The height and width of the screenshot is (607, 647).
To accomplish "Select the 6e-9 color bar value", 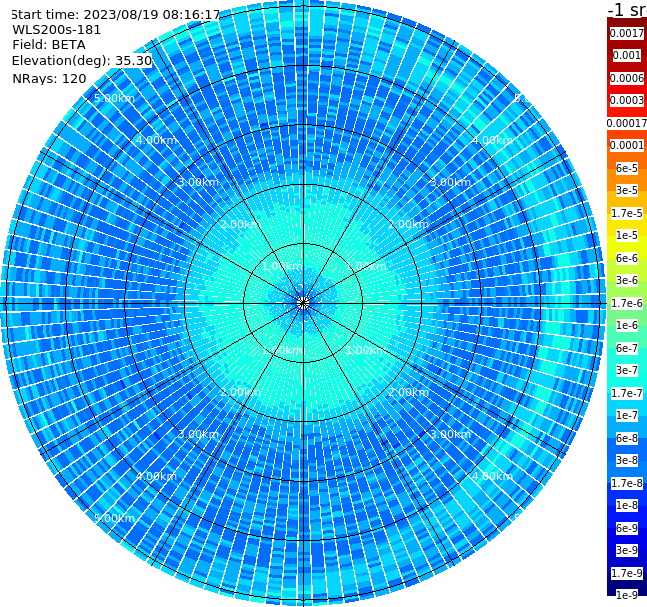I will pos(627,528).
